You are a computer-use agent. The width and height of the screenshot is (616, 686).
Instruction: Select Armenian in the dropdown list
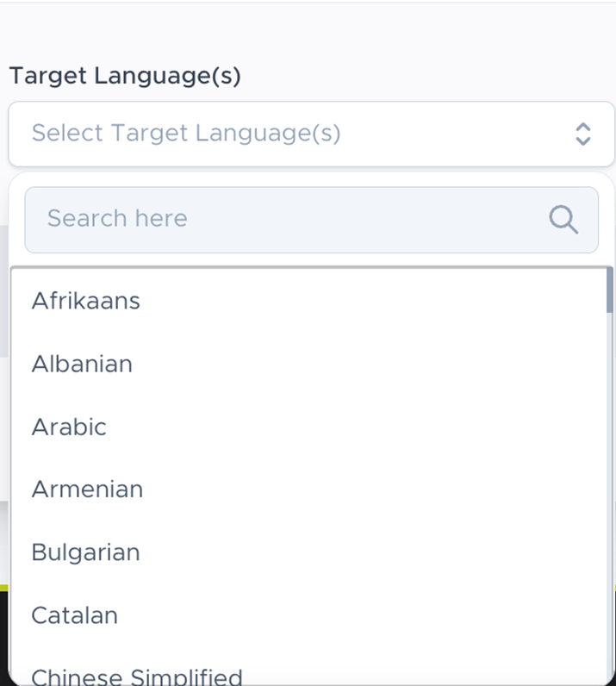pyautogui.click(x=87, y=490)
